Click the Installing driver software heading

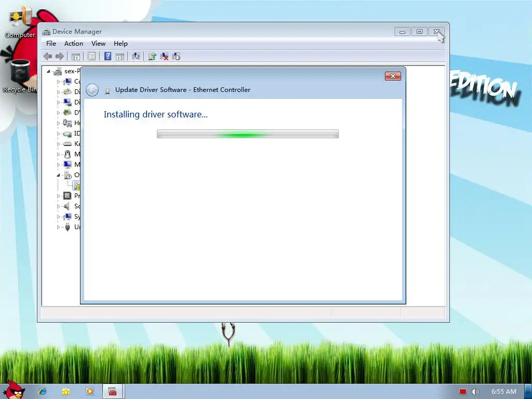[x=156, y=114]
